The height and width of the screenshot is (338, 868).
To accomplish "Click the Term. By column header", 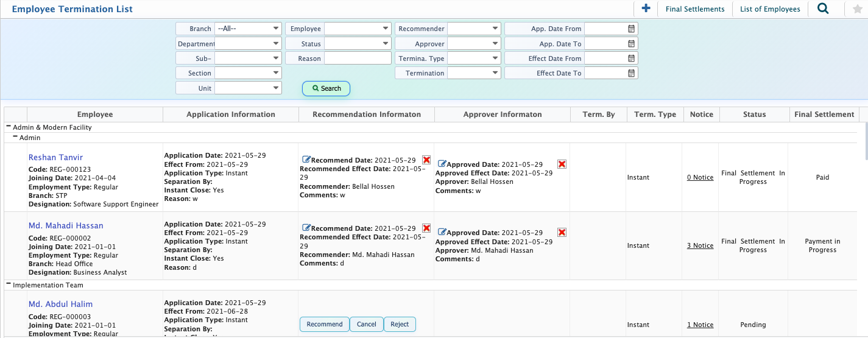I will coord(599,114).
